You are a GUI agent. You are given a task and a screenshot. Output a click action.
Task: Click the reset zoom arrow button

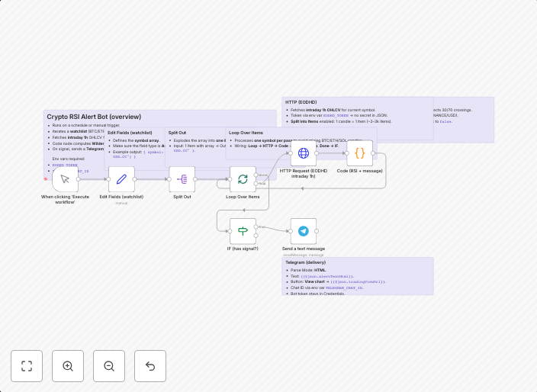coord(150,366)
